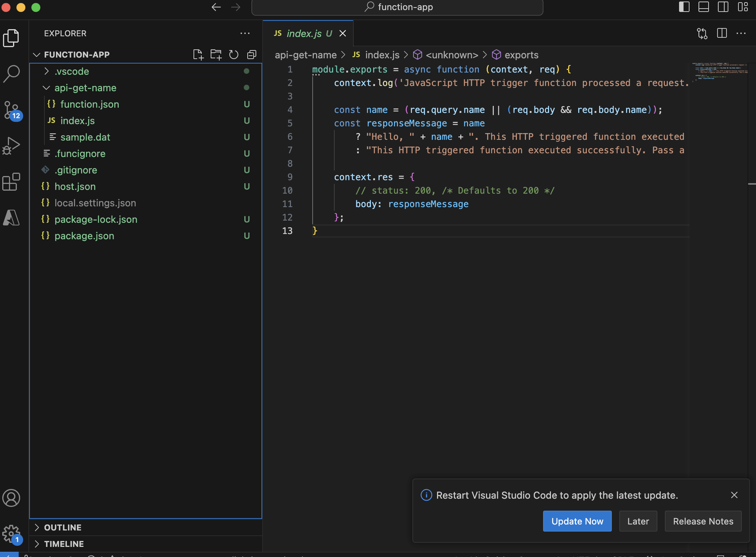Click the context.log call on line 2
This screenshot has width=756, height=557.
(363, 83)
